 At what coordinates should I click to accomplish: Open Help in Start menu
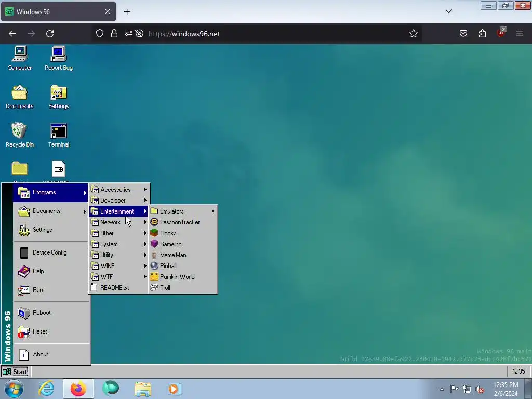51,271
